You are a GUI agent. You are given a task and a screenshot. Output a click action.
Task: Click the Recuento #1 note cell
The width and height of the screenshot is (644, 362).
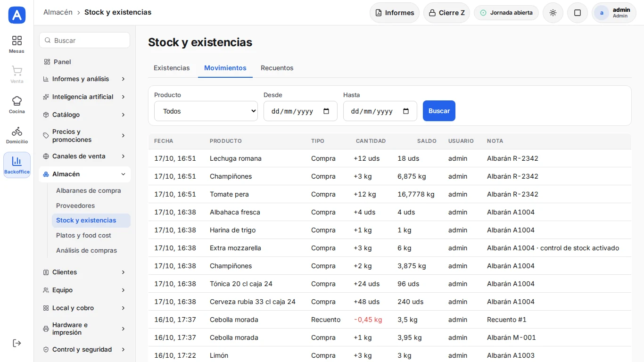(507, 320)
